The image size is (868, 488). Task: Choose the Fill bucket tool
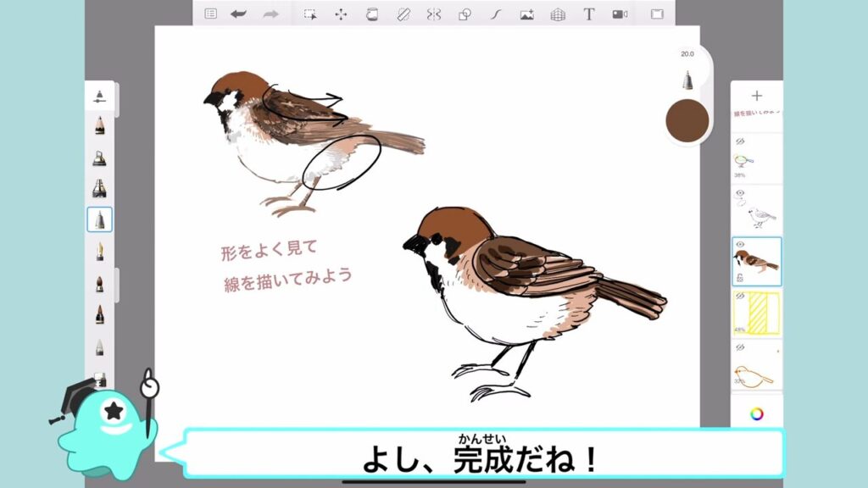tap(371, 14)
